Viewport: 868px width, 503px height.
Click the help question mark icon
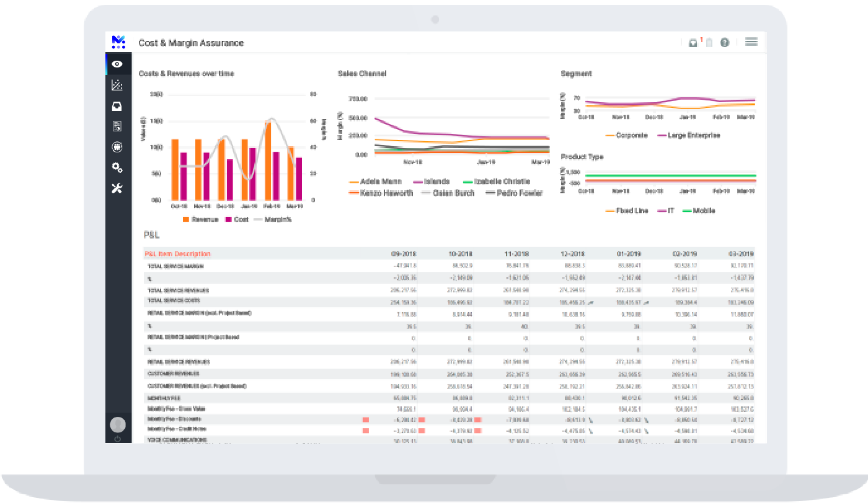724,43
